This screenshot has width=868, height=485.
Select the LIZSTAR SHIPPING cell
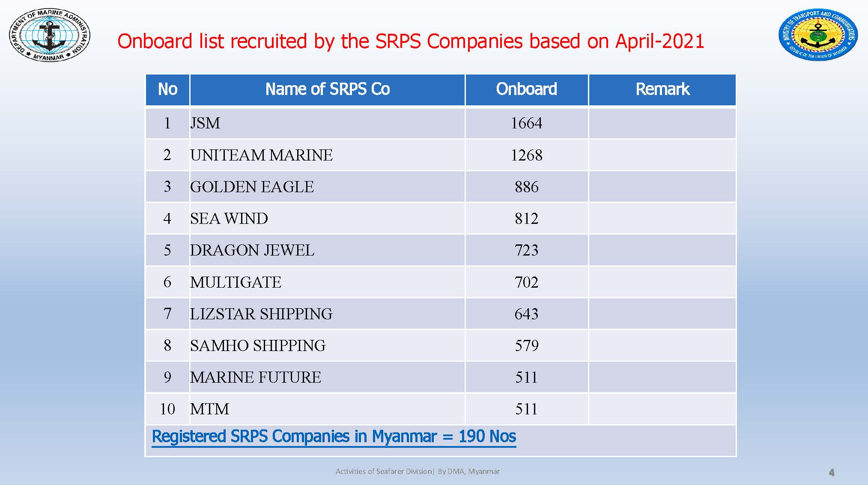click(261, 314)
